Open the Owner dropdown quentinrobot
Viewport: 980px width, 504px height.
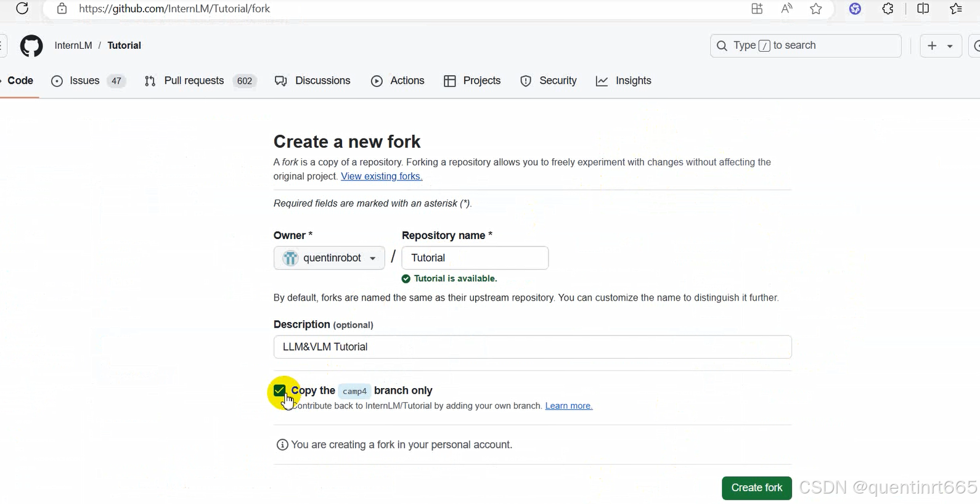pyautogui.click(x=329, y=258)
